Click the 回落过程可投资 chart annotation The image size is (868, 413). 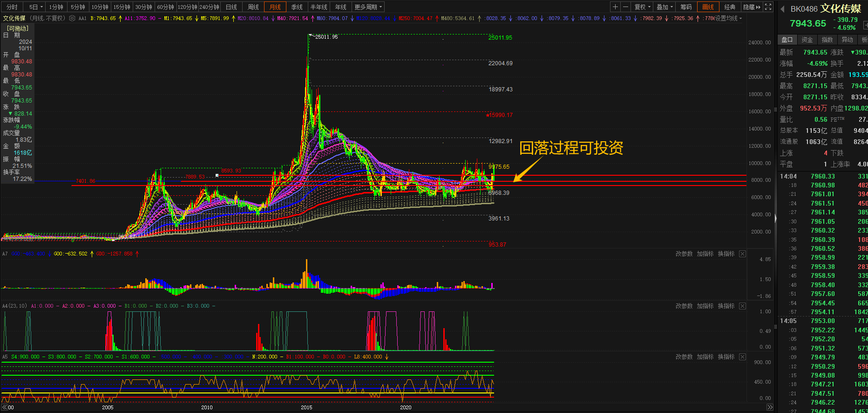click(571, 148)
